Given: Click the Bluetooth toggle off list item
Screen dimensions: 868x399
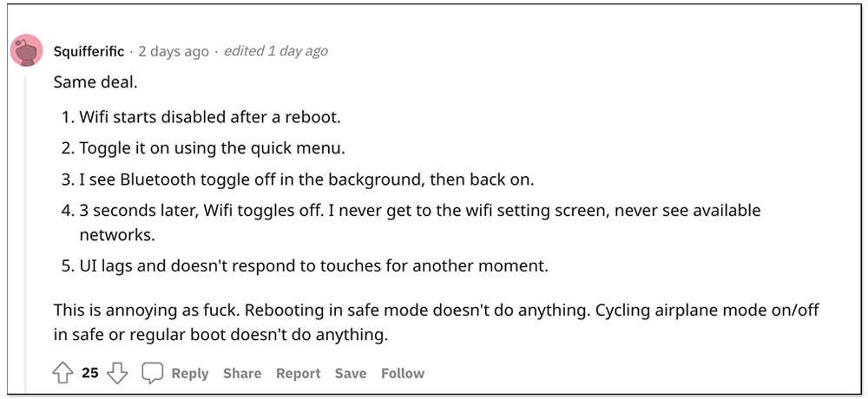Looking at the screenshot, I should coord(299,180).
